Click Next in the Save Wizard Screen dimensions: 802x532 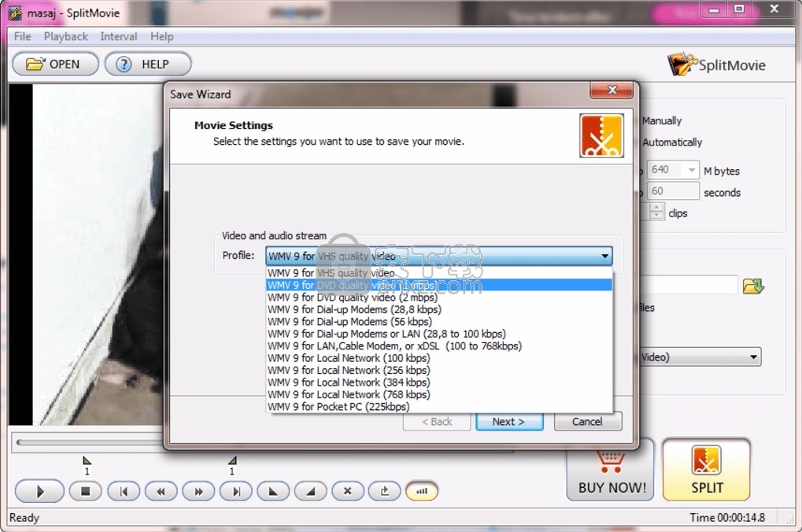pos(509,422)
